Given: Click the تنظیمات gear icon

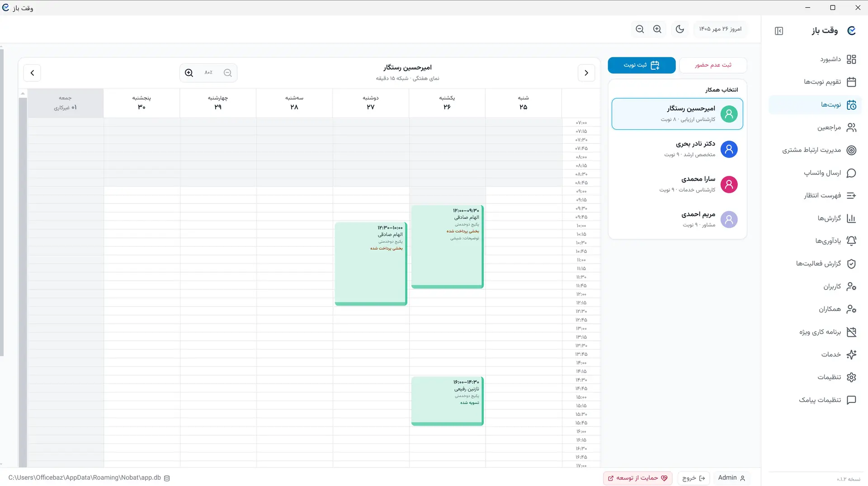Looking at the screenshot, I should tap(851, 377).
